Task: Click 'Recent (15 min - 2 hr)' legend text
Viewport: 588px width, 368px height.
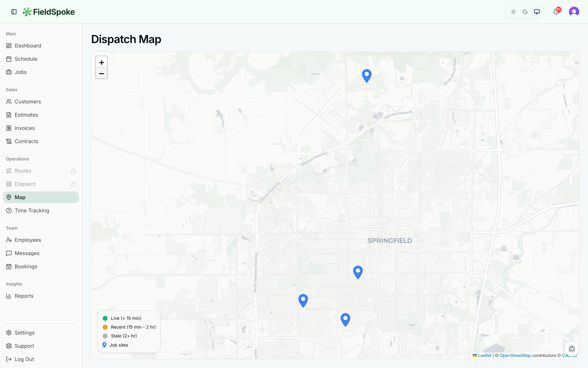Action: [x=133, y=327]
